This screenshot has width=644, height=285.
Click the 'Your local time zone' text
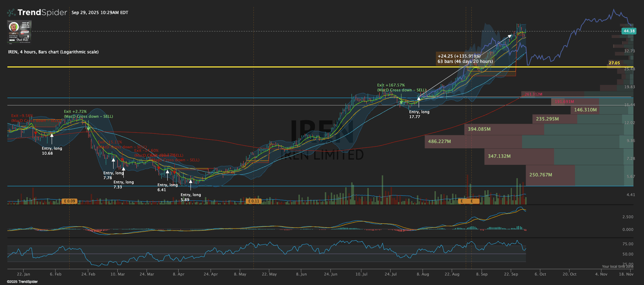[617, 267]
